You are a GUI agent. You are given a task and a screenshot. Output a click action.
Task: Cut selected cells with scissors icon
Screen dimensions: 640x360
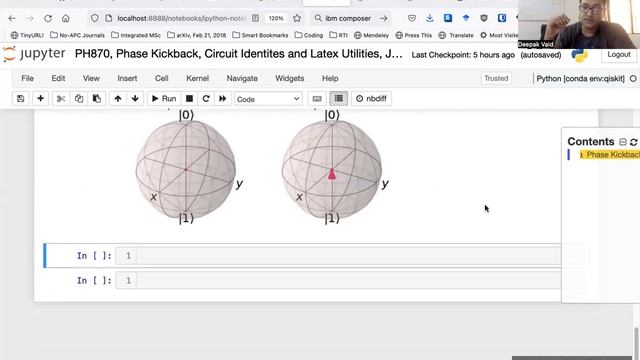coord(61,99)
